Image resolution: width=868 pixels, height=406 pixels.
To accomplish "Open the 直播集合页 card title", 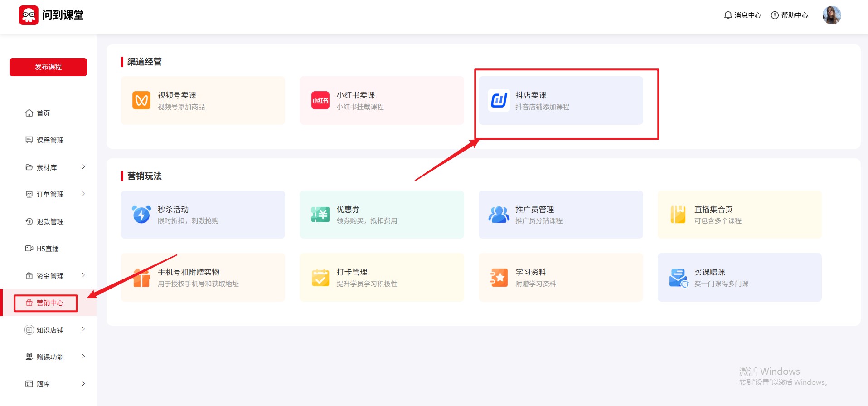I will (x=713, y=210).
